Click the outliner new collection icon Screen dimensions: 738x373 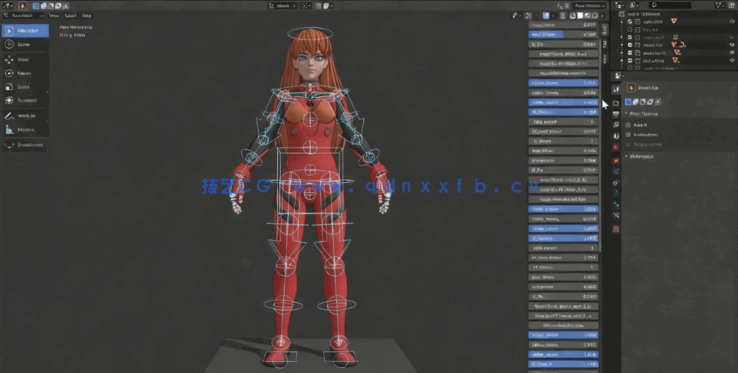pyautogui.click(x=732, y=5)
